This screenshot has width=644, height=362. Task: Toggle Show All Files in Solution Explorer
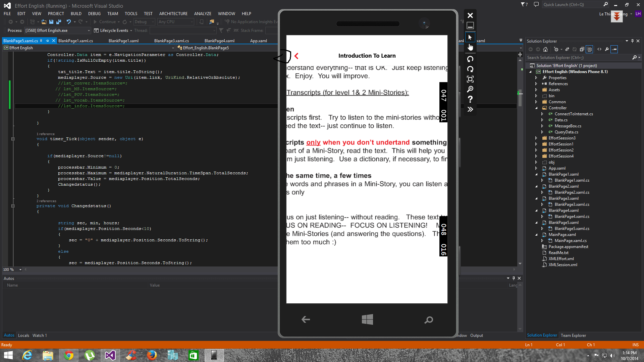[x=589, y=49]
